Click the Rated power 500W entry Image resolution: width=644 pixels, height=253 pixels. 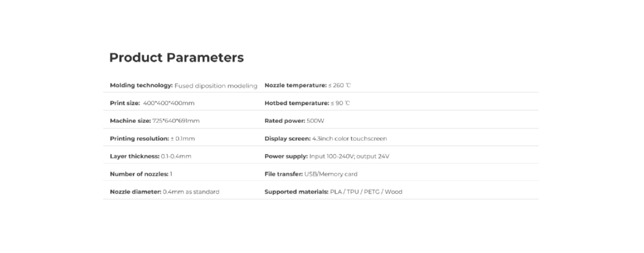tap(294, 121)
